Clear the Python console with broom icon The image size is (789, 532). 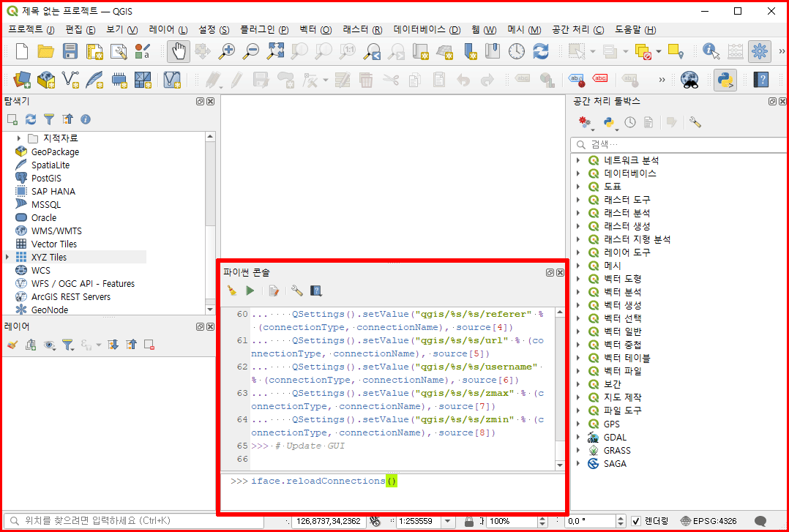(232, 291)
